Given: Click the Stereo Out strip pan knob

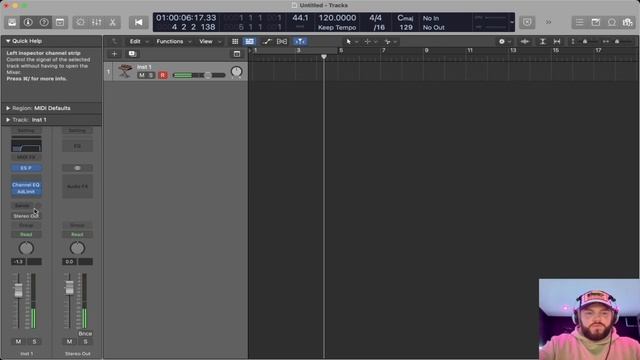Looking at the screenshot, I should coord(77,248).
